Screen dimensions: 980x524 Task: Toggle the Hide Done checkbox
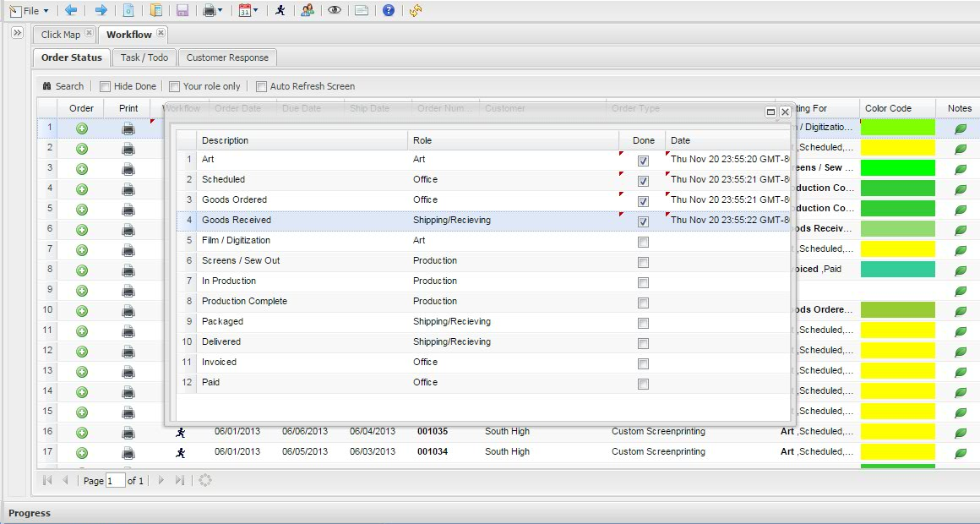(105, 87)
